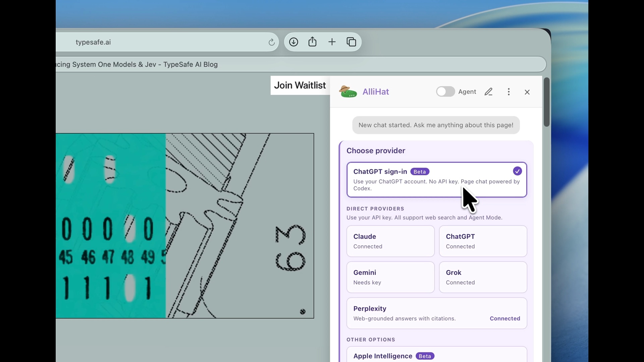Pick the Perplexity provider card
Viewport: 644px width, 362px height.
click(437, 313)
